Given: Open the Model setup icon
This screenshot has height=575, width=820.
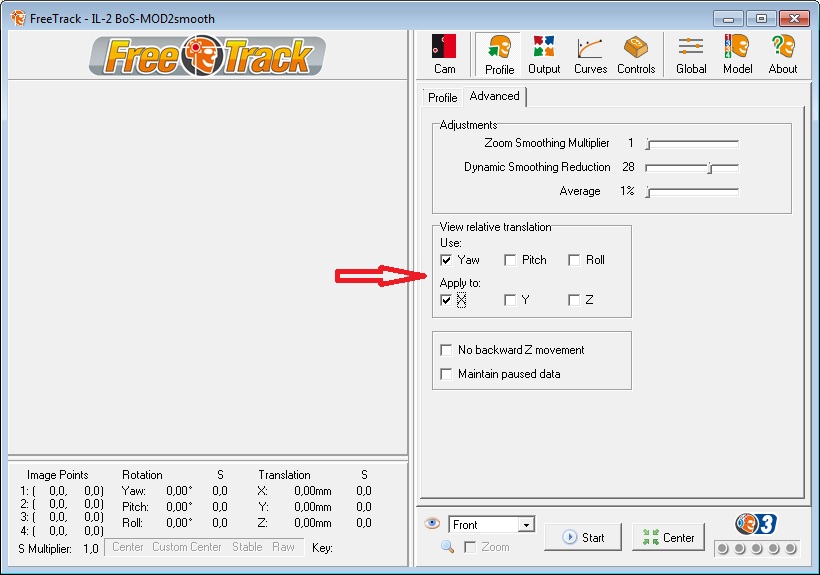Looking at the screenshot, I should [x=737, y=54].
